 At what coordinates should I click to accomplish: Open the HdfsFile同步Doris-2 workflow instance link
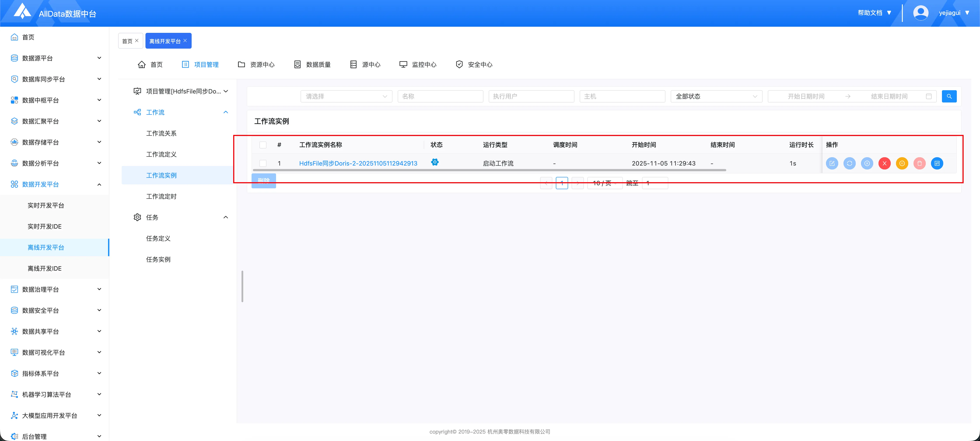point(358,163)
